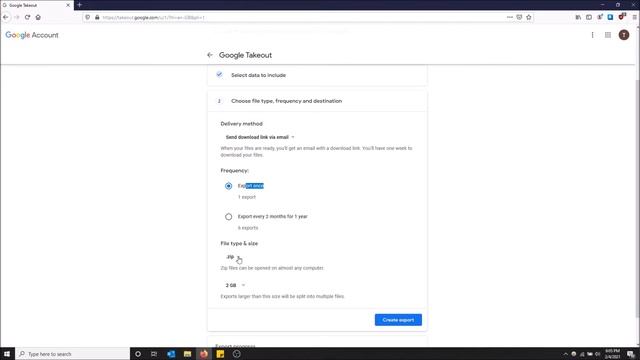Click the browser URL address bar
The width and height of the screenshot is (640, 360).
302,18
